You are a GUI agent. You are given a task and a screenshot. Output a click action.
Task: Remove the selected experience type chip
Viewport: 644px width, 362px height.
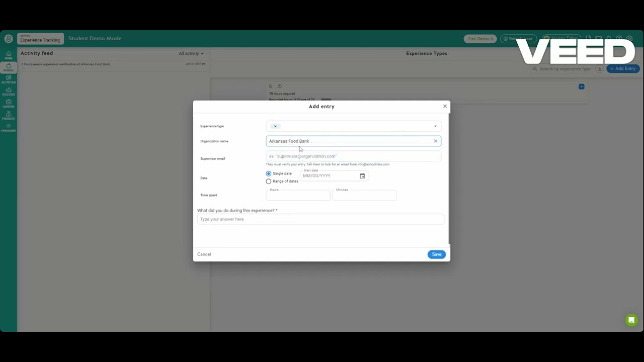point(275,126)
